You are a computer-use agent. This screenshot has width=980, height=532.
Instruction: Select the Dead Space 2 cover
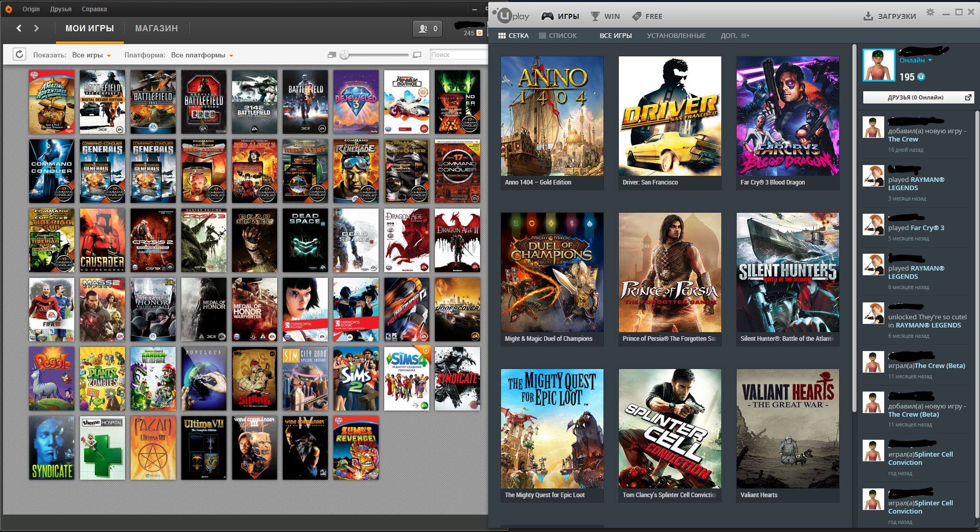pyautogui.click(x=305, y=240)
